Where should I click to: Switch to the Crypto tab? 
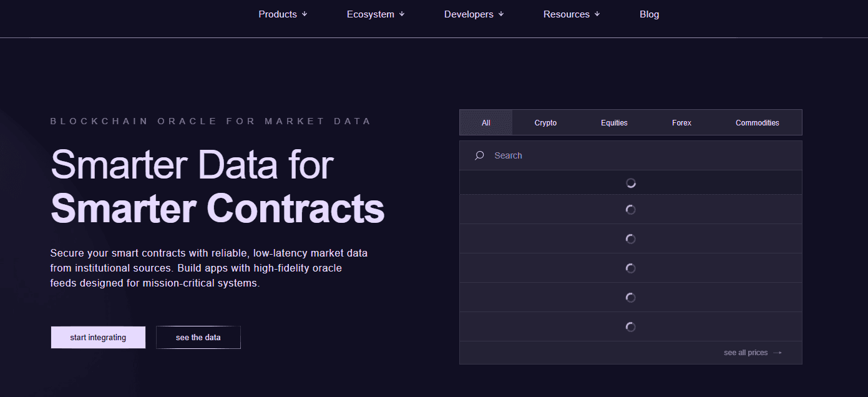tap(545, 123)
